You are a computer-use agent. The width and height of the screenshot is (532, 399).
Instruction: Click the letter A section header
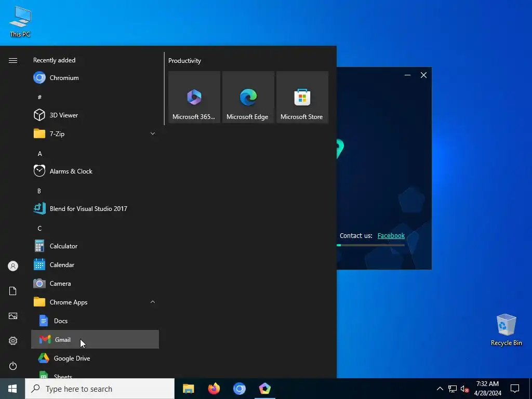tap(39, 153)
